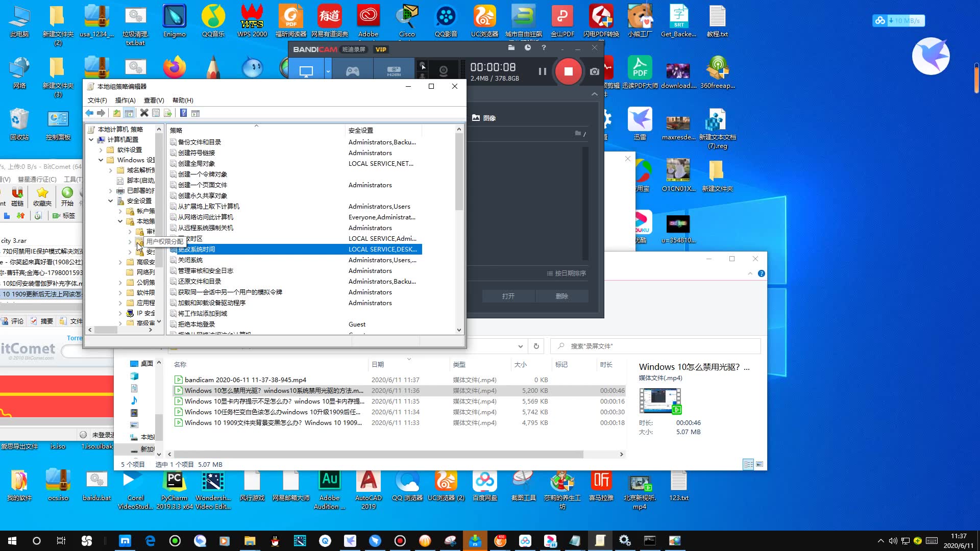Collapse 安全设置 tree node
The height and width of the screenshot is (551, 980).
[110, 201]
